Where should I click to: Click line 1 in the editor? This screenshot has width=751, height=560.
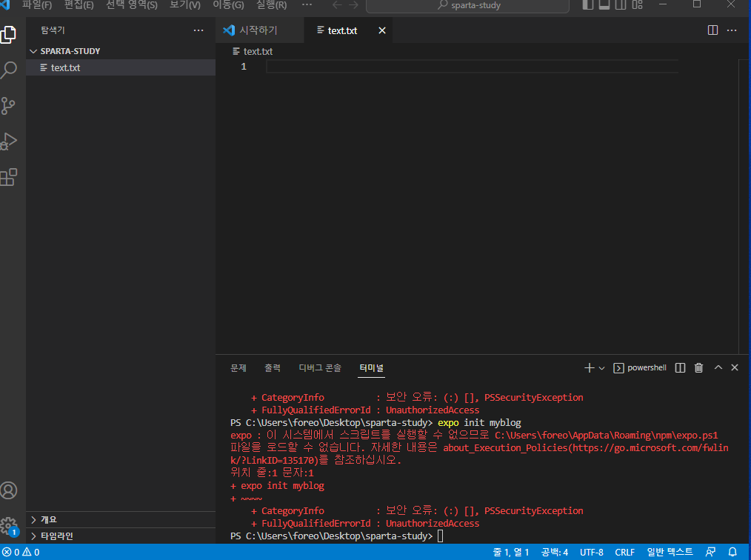pos(472,66)
